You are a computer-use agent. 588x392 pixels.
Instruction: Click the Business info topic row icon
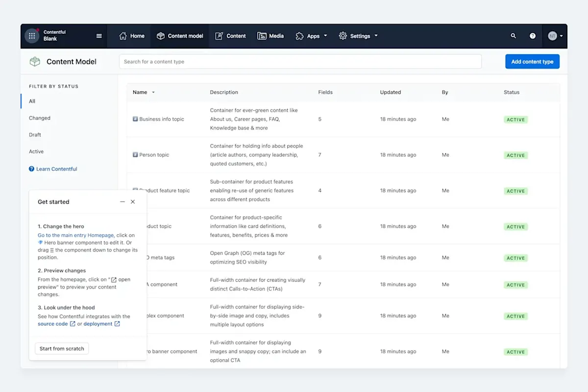pos(135,119)
